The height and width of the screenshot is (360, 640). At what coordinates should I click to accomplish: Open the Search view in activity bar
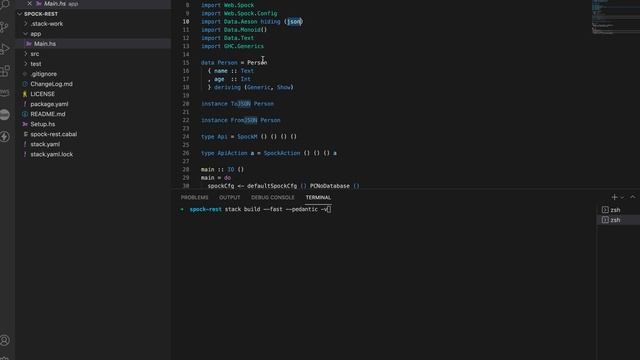coord(5,5)
